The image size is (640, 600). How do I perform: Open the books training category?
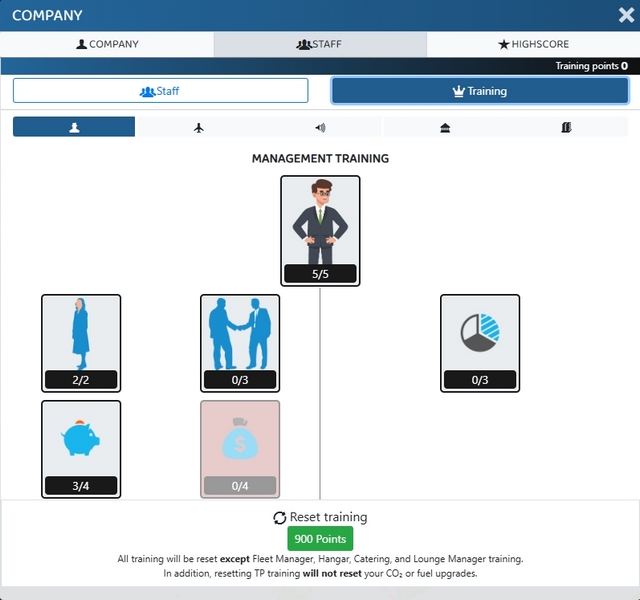(x=566, y=128)
